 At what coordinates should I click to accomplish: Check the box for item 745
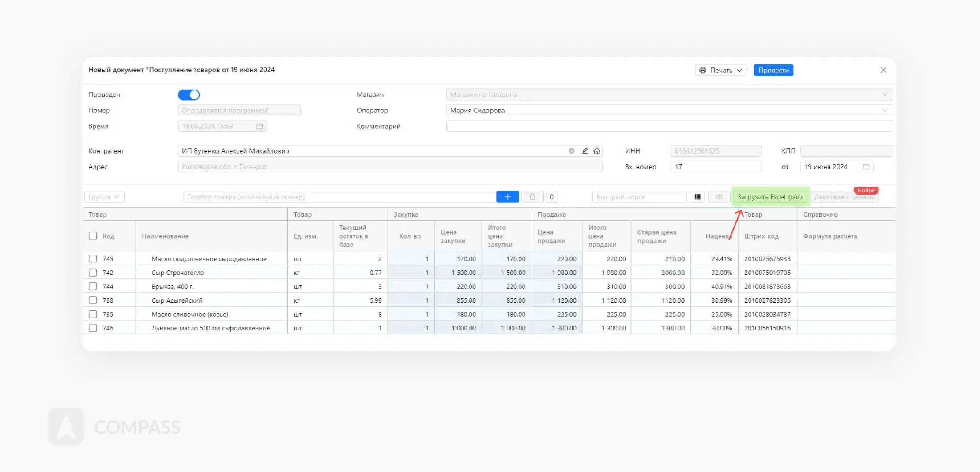point(93,258)
